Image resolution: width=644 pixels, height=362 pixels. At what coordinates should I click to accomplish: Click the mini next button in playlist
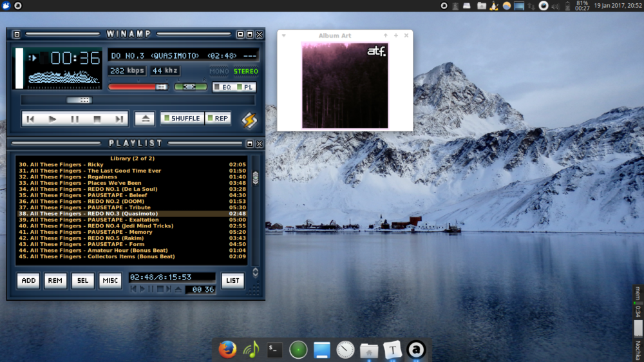click(x=169, y=289)
